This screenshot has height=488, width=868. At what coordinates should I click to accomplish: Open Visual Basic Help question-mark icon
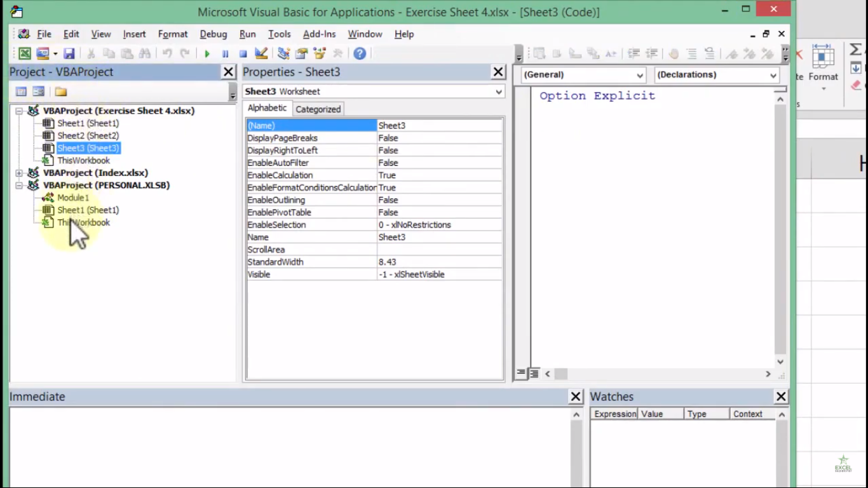(x=360, y=54)
